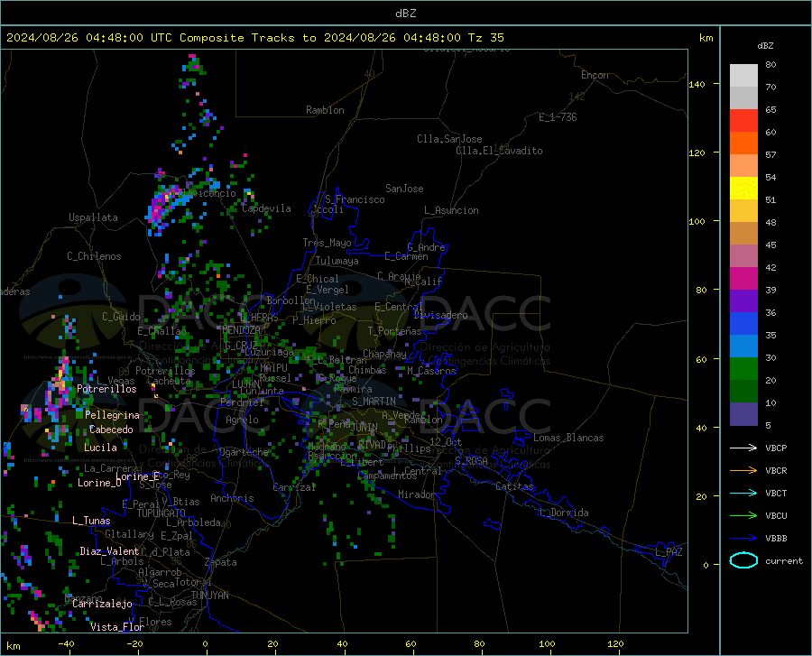Click the L_Tunas map label
Viewport: 812px width, 656px height.
point(91,521)
